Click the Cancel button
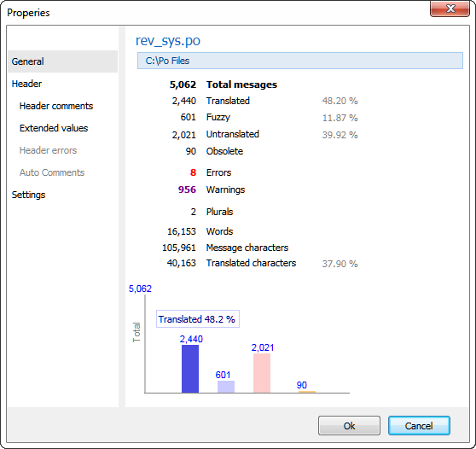The image size is (476, 449). click(x=419, y=426)
